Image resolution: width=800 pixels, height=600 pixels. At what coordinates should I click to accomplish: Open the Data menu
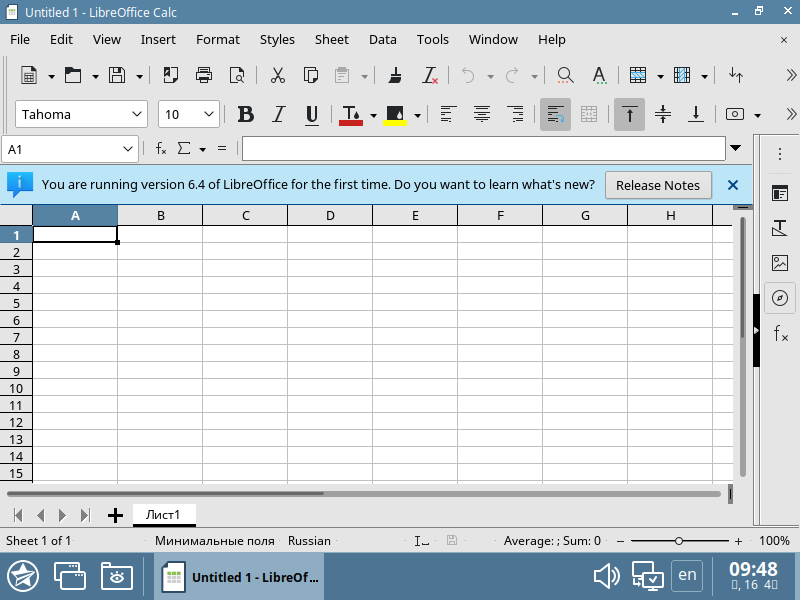tap(382, 39)
